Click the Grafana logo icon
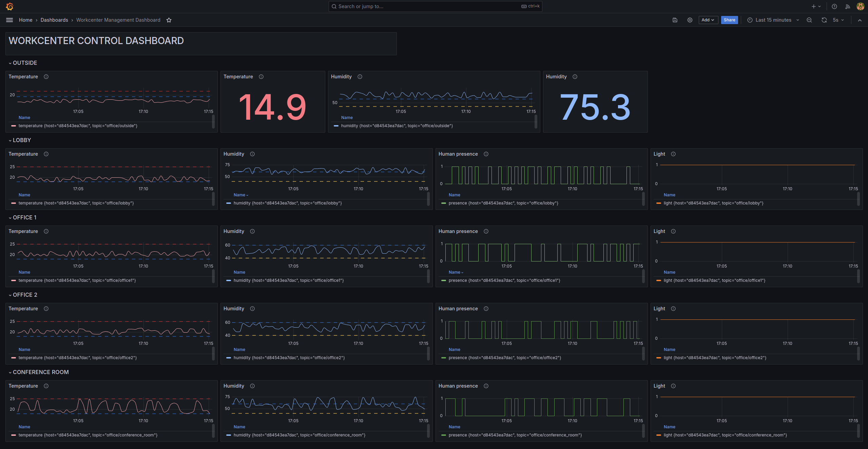 (x=9, y=6)
